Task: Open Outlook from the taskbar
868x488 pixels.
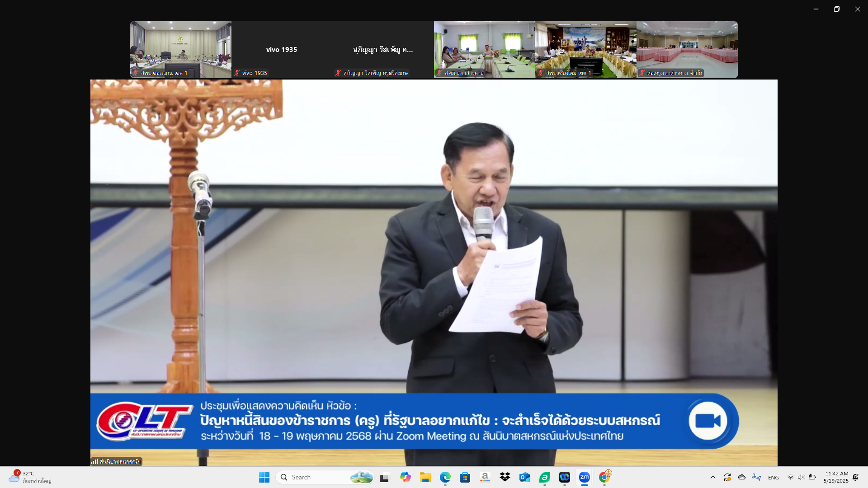Action: 525,477
